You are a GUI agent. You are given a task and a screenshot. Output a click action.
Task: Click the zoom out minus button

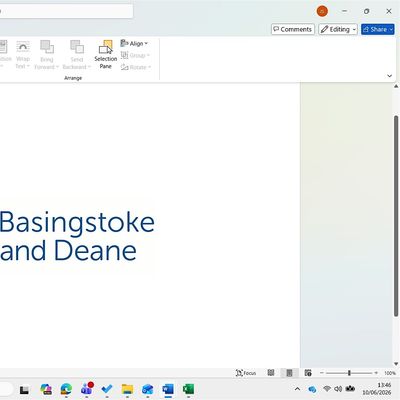pos(322,373)
